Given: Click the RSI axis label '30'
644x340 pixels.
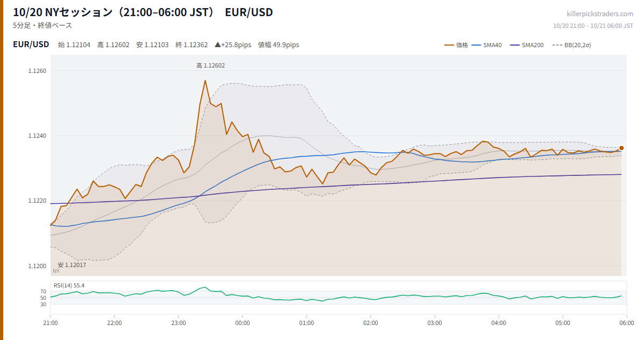Looking at the screenshot, I should pos(43,304).
